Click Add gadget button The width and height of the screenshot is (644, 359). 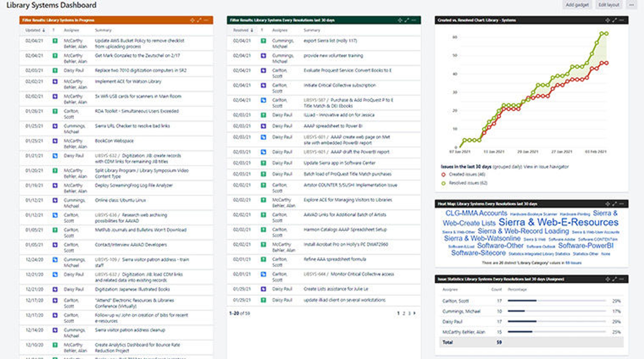[x=577, y=5]
